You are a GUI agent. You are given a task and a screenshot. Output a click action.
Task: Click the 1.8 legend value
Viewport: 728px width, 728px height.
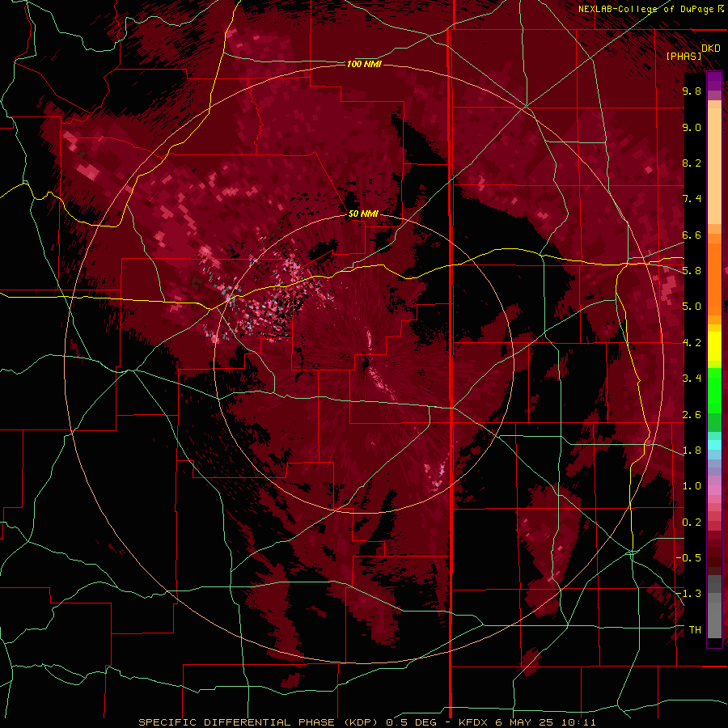[692, 451]
